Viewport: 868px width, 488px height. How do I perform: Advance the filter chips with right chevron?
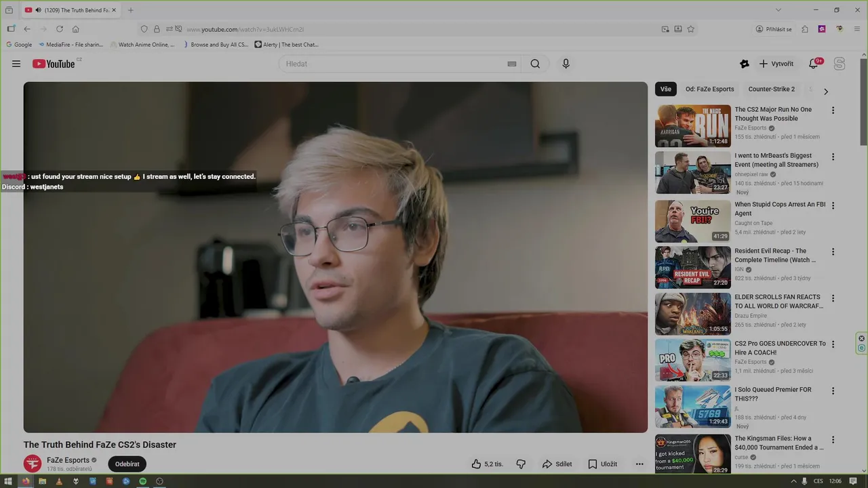click(825, 91)
